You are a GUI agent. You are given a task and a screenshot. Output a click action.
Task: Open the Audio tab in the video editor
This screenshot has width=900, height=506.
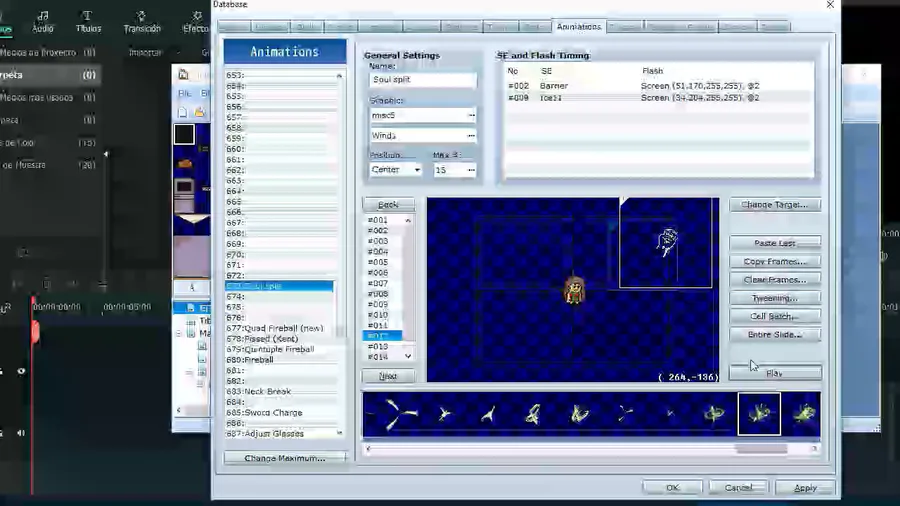[x=42, y=21]
